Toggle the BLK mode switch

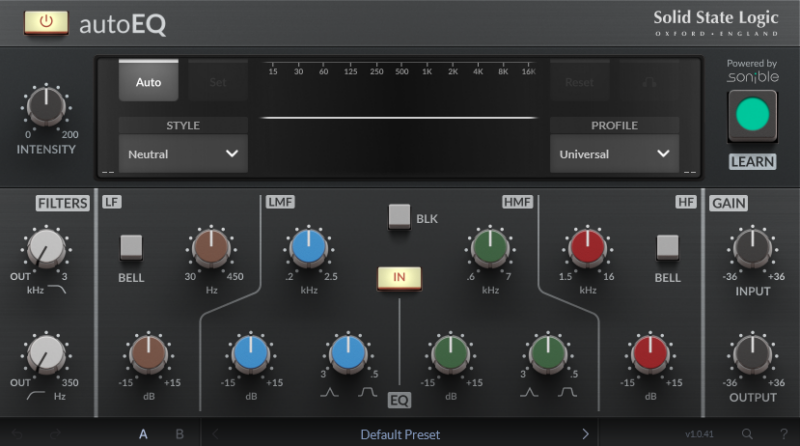coord(400,215)
